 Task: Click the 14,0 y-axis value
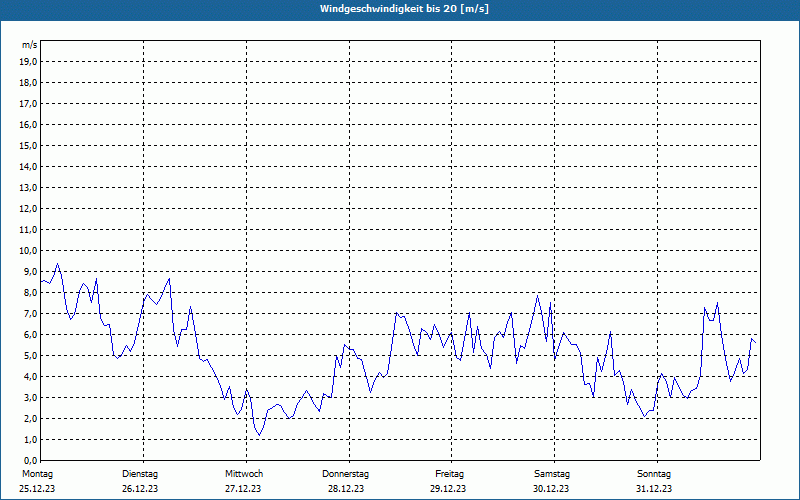28,166
